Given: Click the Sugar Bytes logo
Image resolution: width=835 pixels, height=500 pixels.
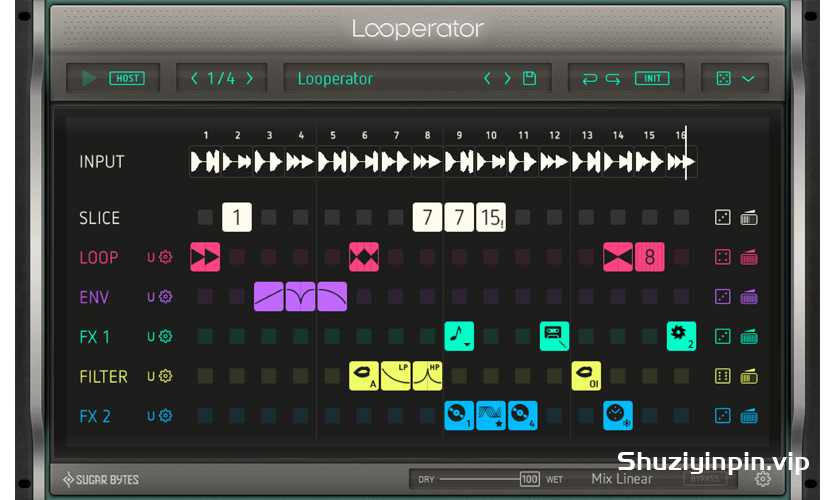Looking at the screenshot, I should click(x=101, y=479).
